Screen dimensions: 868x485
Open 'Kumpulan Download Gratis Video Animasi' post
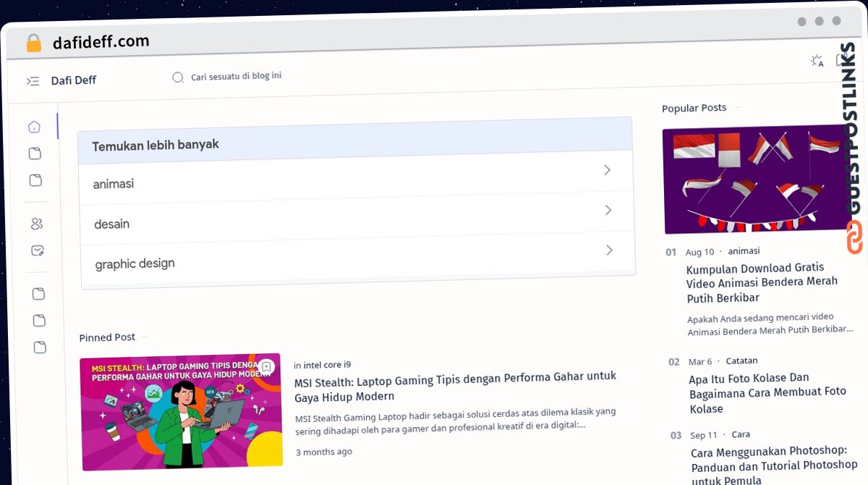click(762, 283)
